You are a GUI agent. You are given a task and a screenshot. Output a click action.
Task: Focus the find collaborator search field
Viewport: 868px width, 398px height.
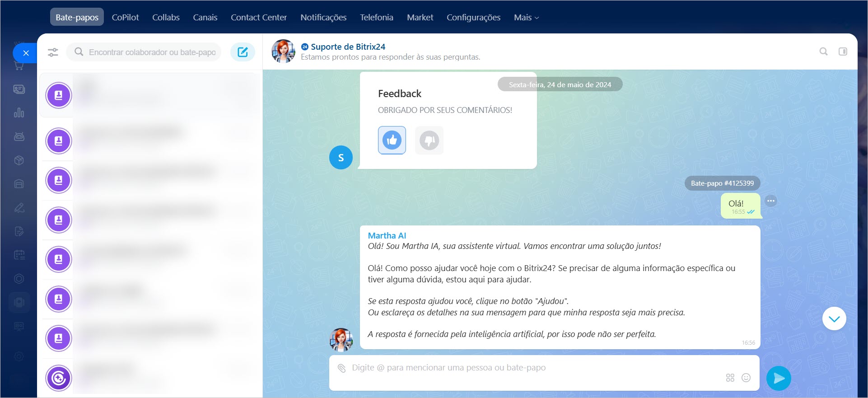pos(152,52)
